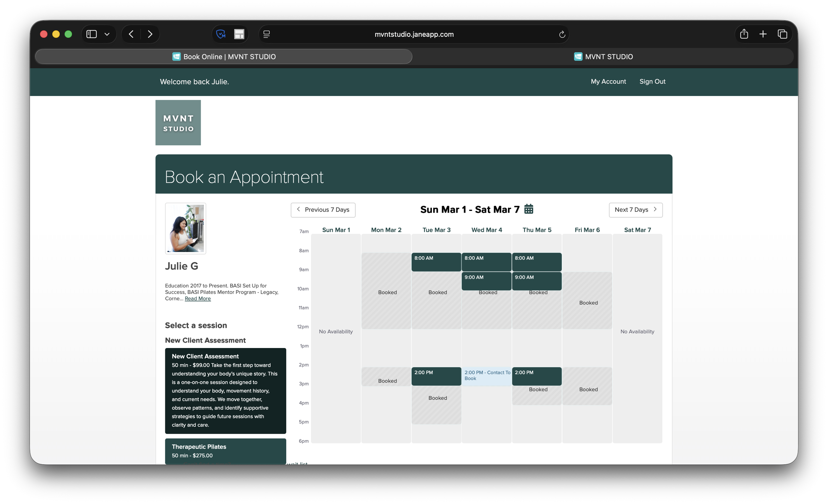Screen dimensions: 828x504
Task: Book the Tue Mar 3 8:00 AM slot
Action: click(436, 262)
